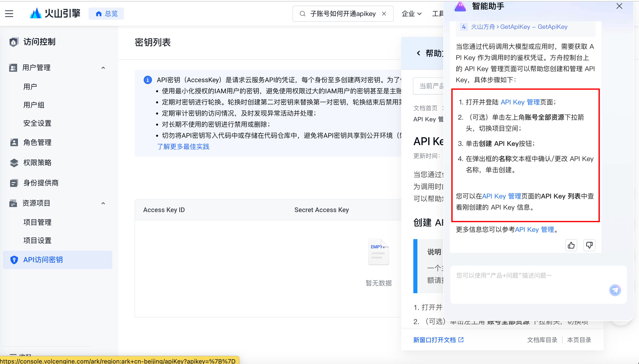Image resolution: width=639 pixels, height=364 pixels.
Task: Give thumbs up to the assistant answer
Action: coord(571,245)
